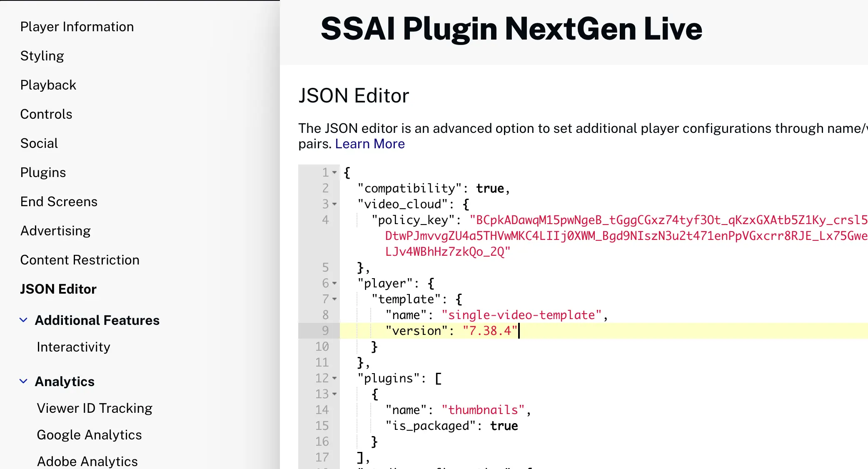Open Interactivity under Additional Features
This screenshot has width=868, height=469.
[x=73, y=347]
